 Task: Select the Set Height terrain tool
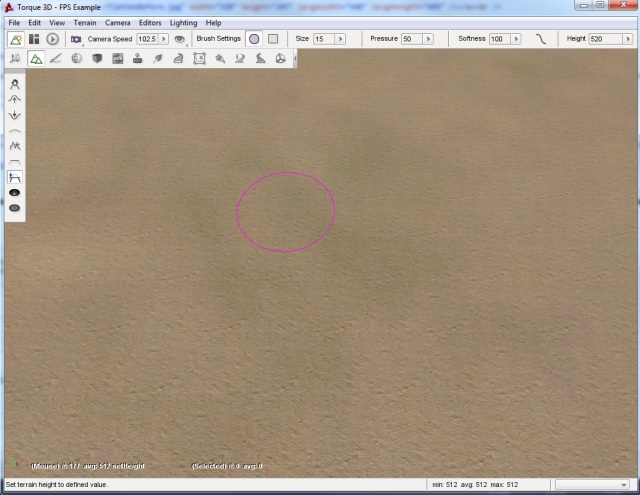click(15, 177)
